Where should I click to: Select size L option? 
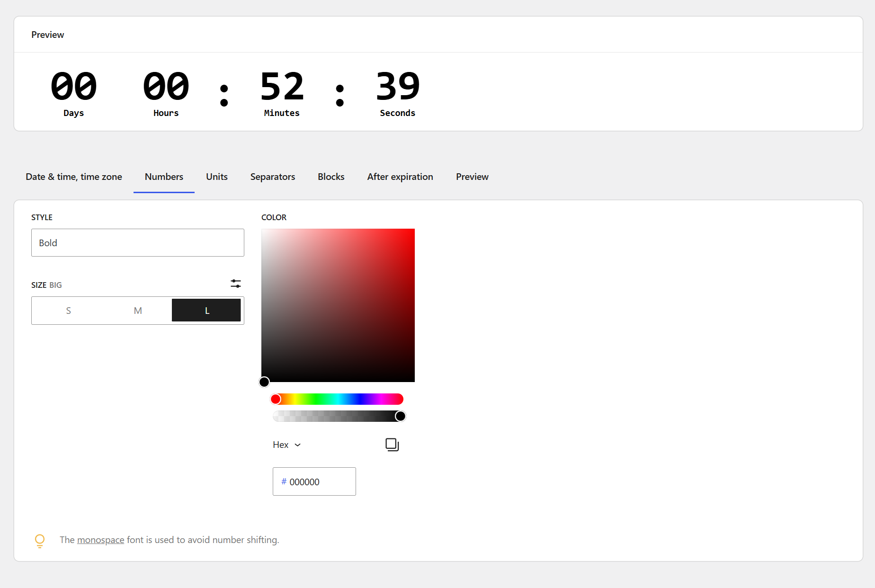point(206,311)
